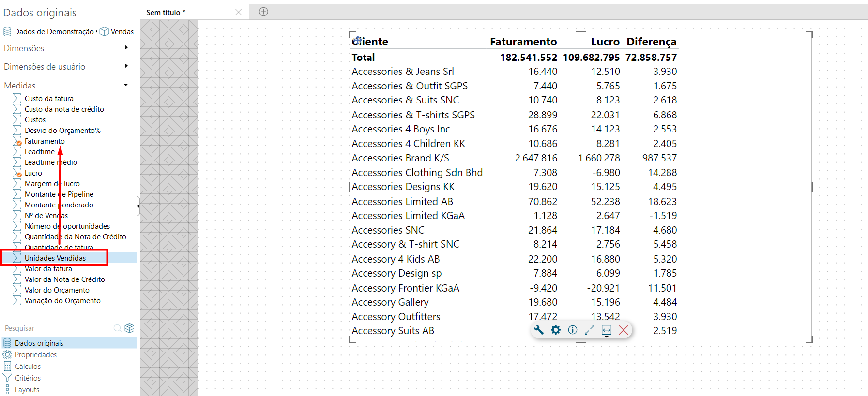Click the Total row label
The height and width of the screenshot is (396, 868).
(363, 57)
